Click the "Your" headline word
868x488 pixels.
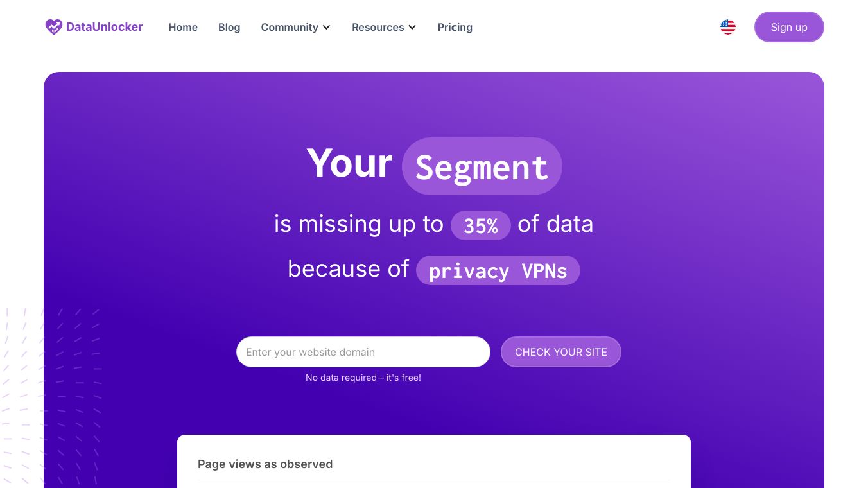coord(349,163)
